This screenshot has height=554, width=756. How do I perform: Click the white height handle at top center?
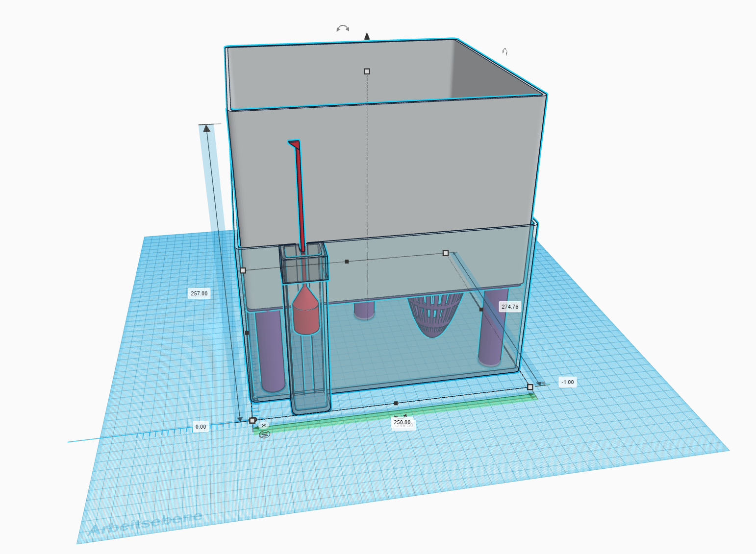coord(367,72)
